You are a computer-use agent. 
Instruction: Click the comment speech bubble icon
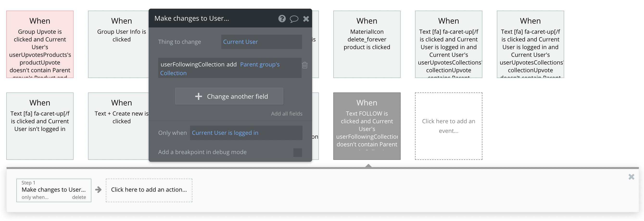[294, 19]
